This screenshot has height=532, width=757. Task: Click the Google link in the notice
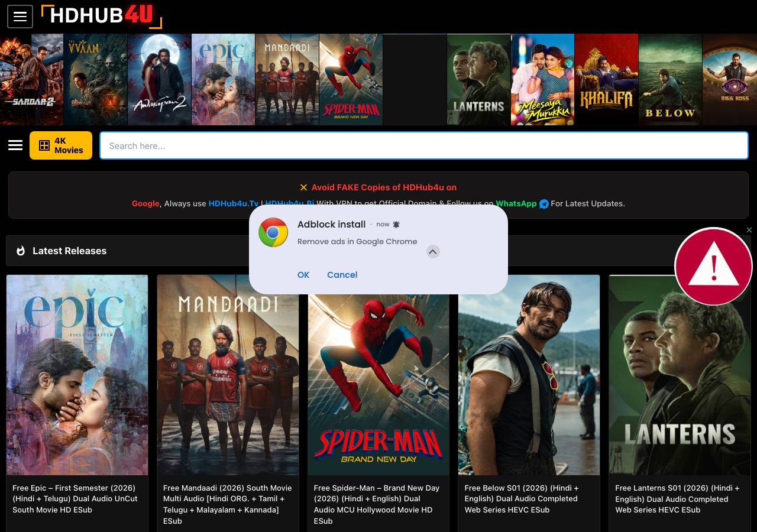(145, 203)
